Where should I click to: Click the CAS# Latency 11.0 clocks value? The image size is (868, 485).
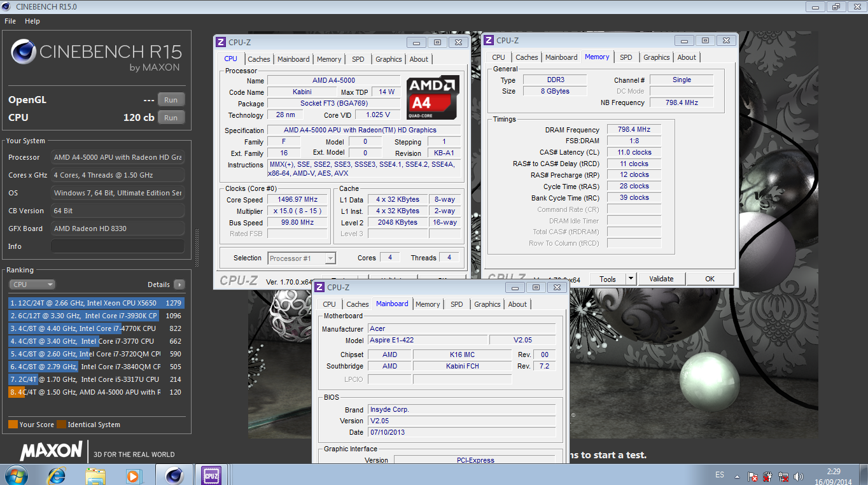tap(634, 152)
